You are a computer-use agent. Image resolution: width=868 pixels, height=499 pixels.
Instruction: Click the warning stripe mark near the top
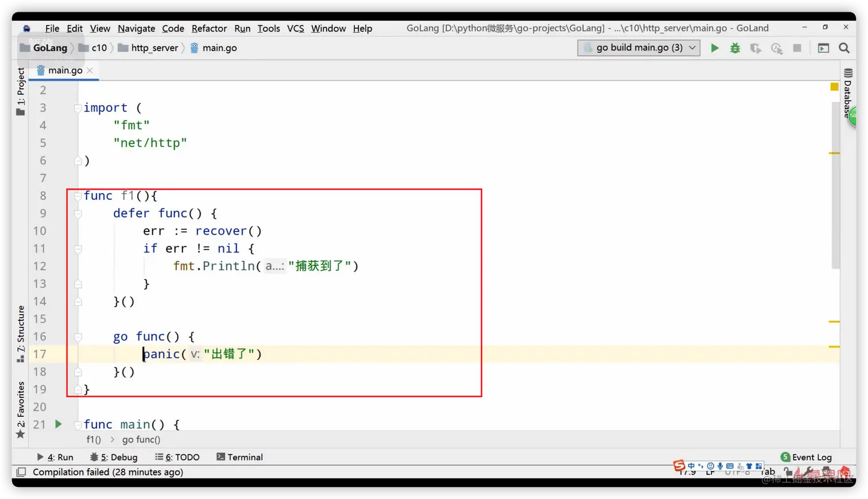pos(835,153)
